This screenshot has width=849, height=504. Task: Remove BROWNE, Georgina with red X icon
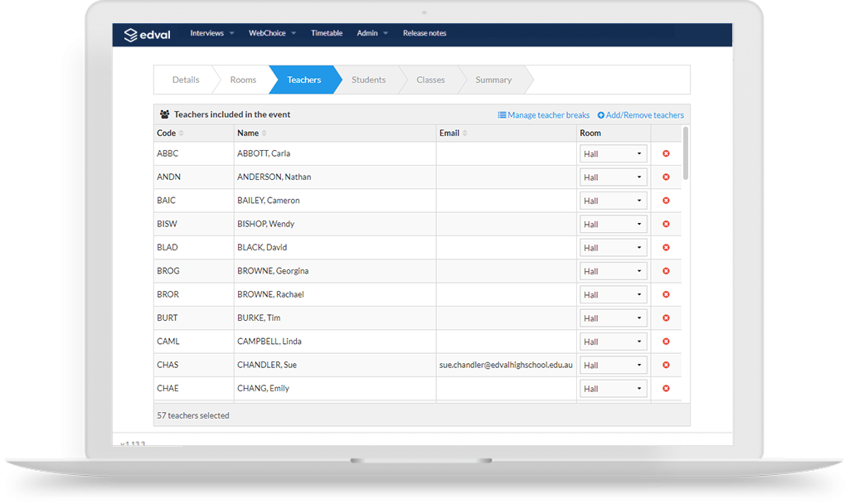[x=666, y=271]
